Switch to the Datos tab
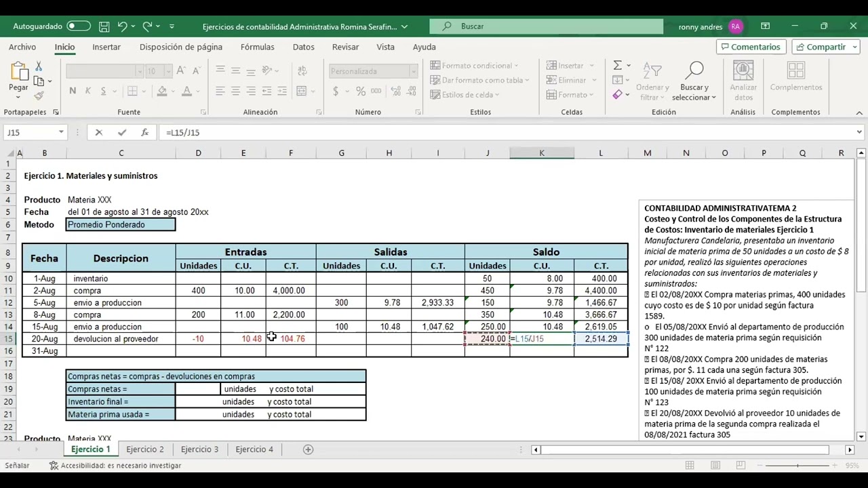This screenshot has width=868, height=488. [x=303, y=47]
